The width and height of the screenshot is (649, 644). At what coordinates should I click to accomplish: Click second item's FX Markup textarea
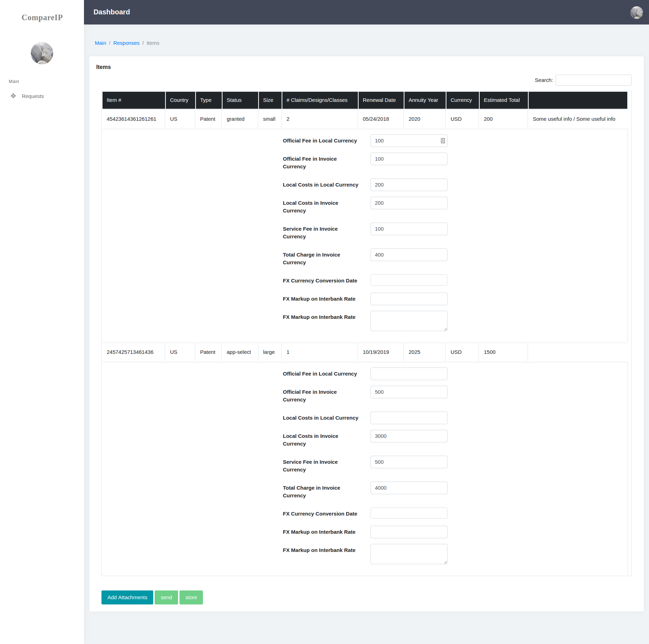409,554
